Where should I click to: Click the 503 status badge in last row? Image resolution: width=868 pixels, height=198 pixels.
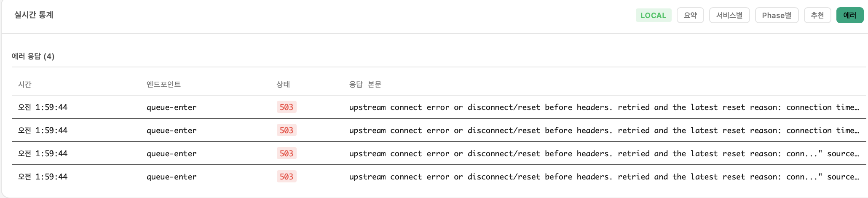pos(287,177)
